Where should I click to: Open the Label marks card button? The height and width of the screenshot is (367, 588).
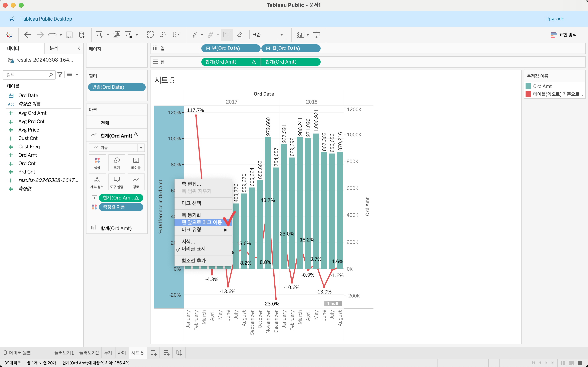(x=136, y=163)
